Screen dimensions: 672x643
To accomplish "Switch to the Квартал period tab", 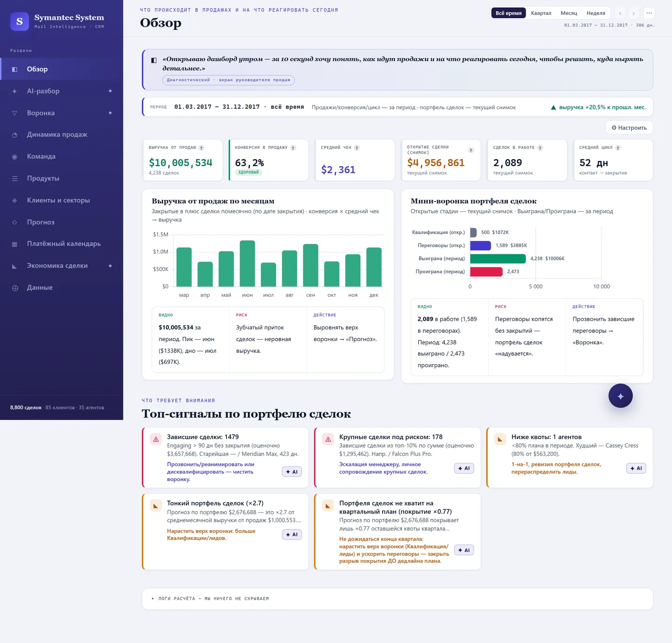I will (541, 13).
